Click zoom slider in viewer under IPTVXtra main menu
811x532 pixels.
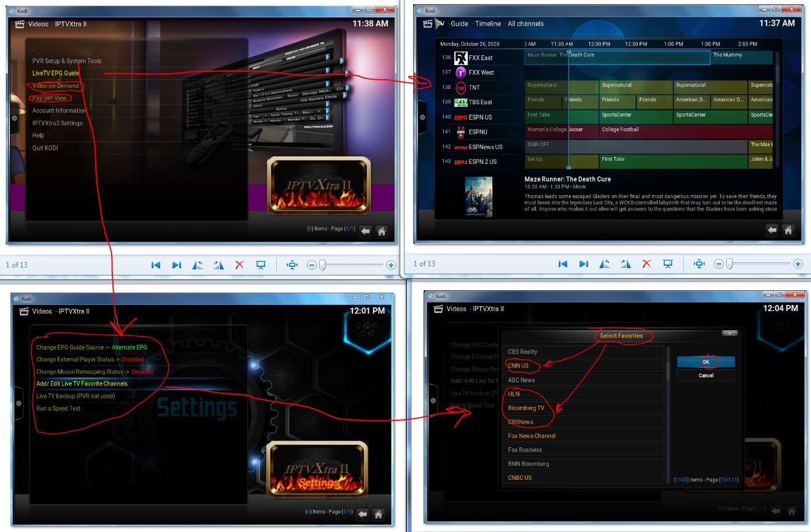[x=322, y=265]
